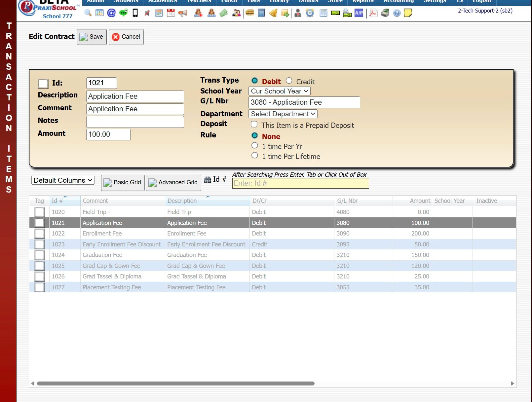Click the horizontal scrollbar thumb of the grid
The image size is (532, 402).
coord(176,384)
